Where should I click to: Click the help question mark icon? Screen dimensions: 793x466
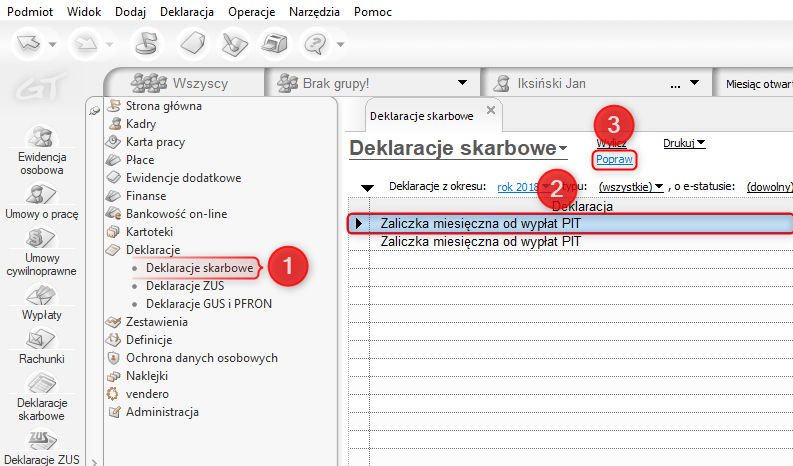[x=316, y=44]
